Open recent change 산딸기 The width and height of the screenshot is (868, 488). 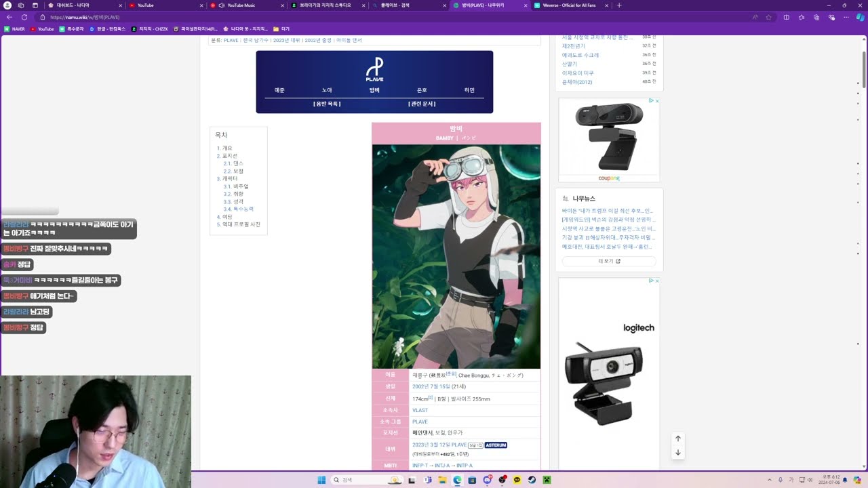coord(570,64)
